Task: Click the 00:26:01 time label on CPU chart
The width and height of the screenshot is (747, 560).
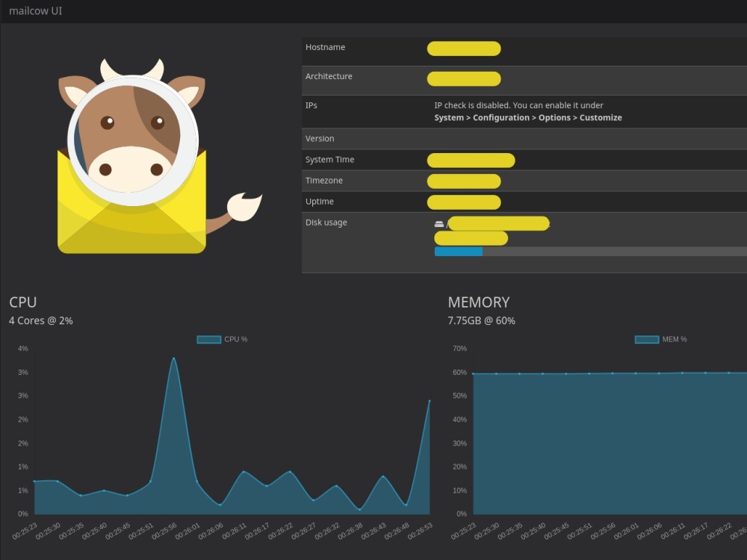Action: [x=187, y=532]
